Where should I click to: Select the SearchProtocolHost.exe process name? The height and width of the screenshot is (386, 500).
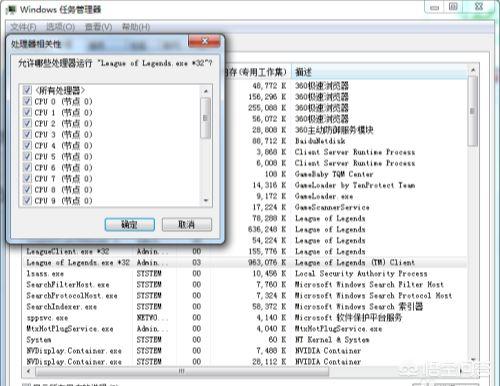(x=72, y=296)
